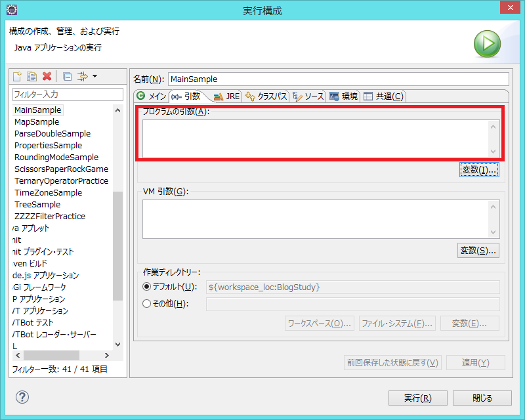Click the green run arrow banner icon
The height and width of the screenshot is (420, 525).
[486, 43]
